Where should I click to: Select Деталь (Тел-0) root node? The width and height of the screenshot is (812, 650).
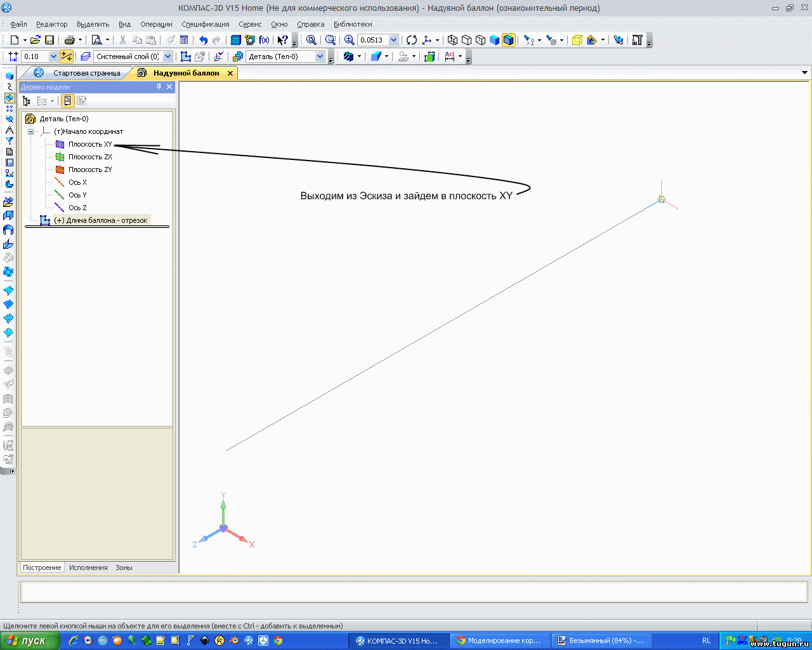[x=64, y=119]
